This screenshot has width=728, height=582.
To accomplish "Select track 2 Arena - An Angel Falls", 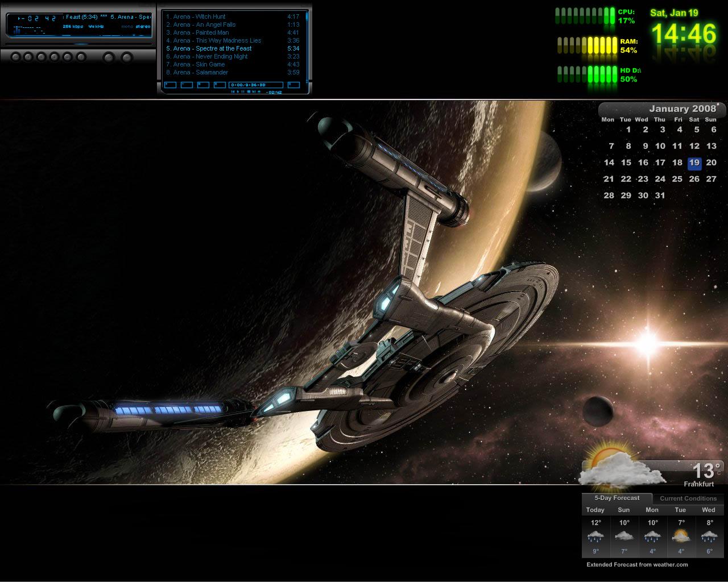I will [233, 24].
